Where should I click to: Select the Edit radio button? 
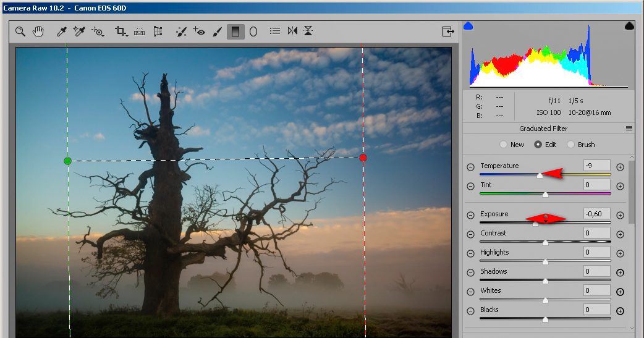tap(538, 145)
